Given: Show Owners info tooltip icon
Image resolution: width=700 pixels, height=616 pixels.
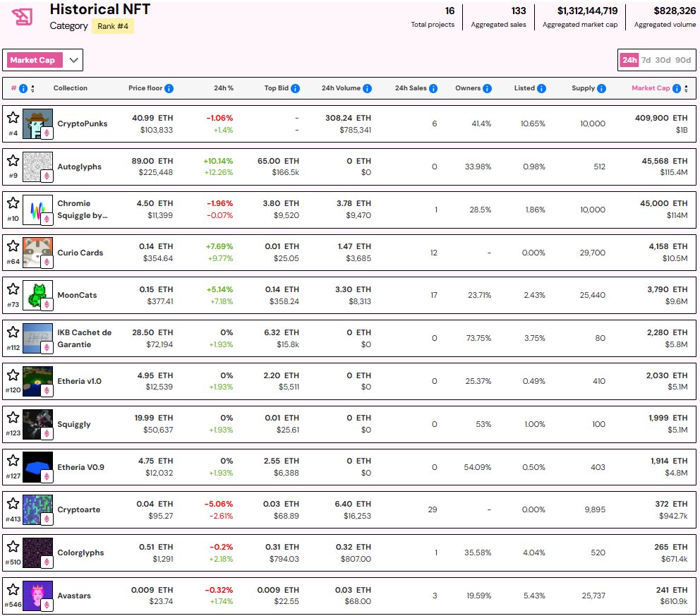Looking at the screenshot, I should [x=487, y=88].
